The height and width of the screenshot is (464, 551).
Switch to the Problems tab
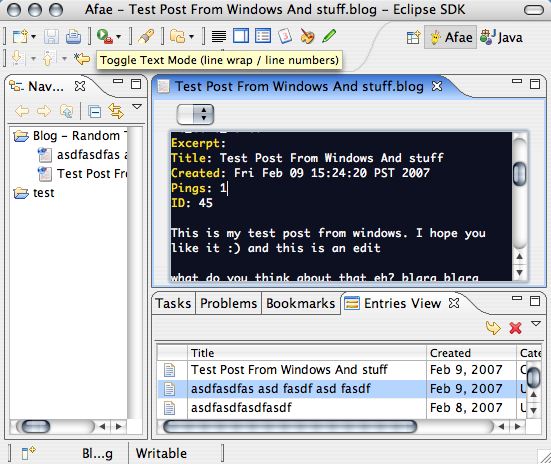point(228,303)
